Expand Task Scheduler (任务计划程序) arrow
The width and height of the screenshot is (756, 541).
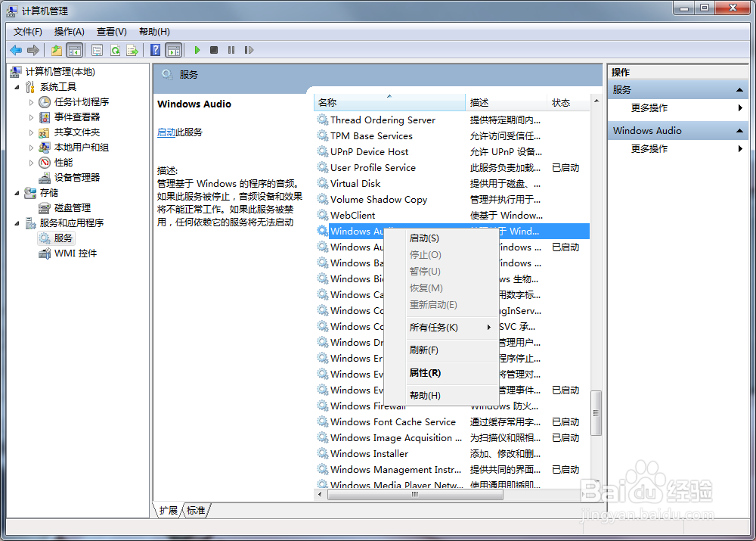click(31, 102)
